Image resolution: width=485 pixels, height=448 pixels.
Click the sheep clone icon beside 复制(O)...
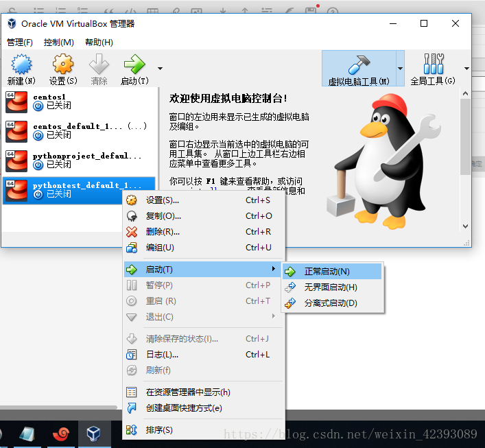coord(132,216)
